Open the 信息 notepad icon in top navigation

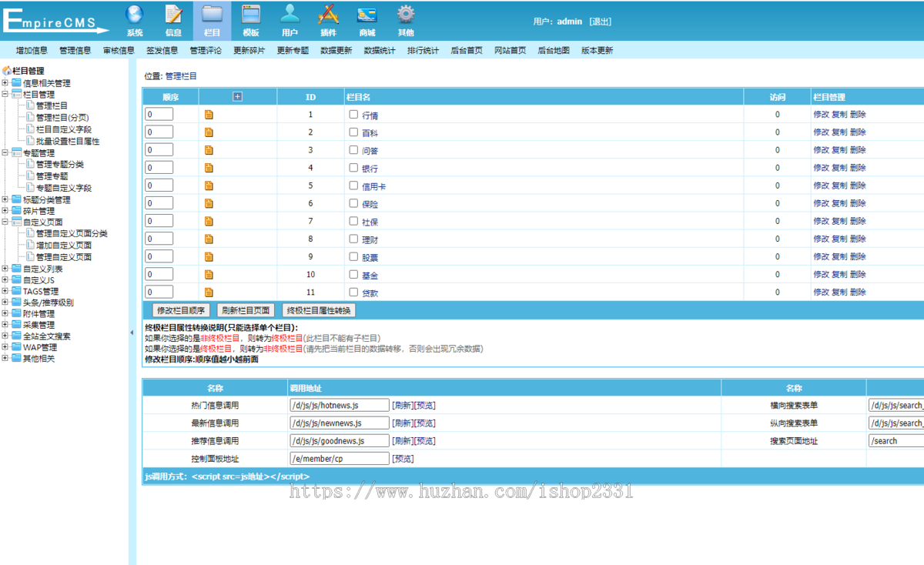tap(174, 14)
